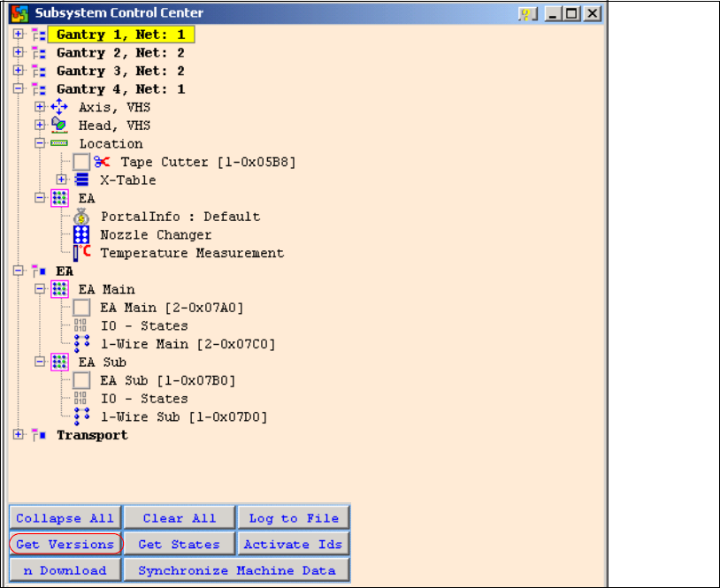Check the EA Sub [1-0x07B0] checkbox
The image size is (720, 588).
tap(81, 380)
